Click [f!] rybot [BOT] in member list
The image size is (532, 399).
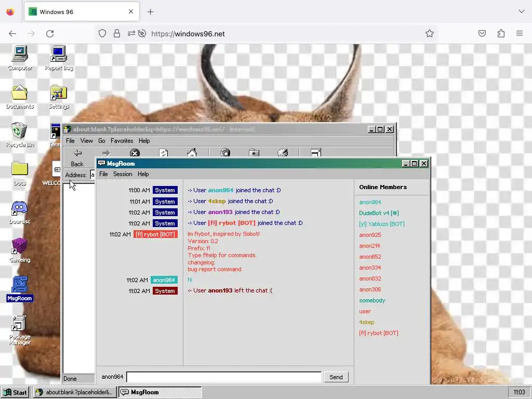pos(379,333)
